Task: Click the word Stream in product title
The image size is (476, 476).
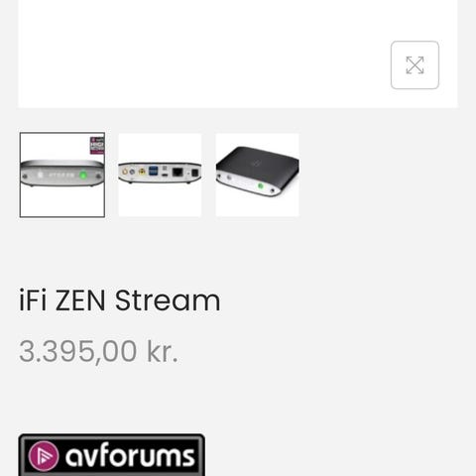Action: tap(168, 300)
